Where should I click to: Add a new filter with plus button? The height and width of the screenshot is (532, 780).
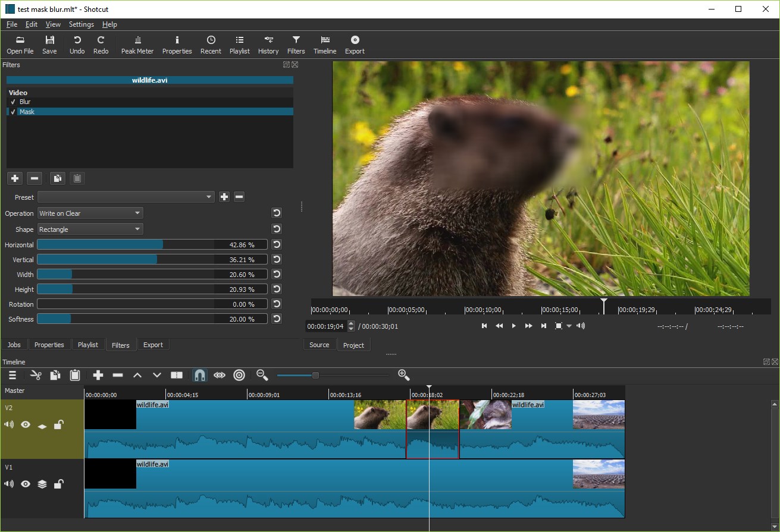15,178
